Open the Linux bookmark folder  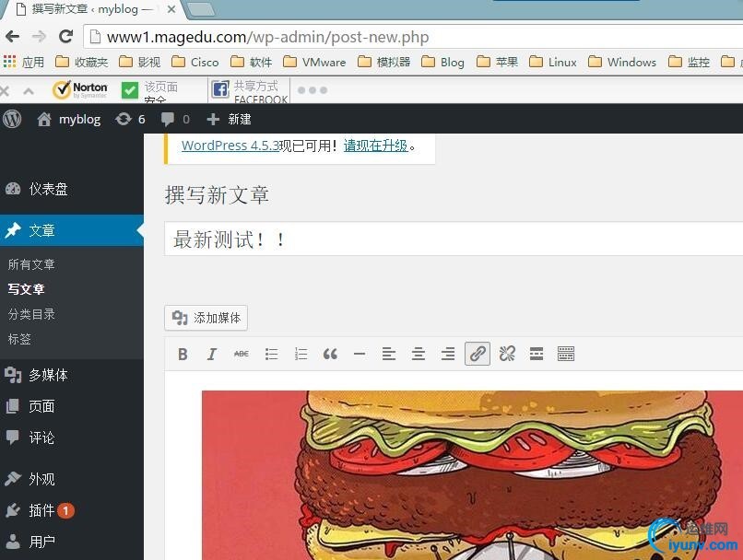click(553, 62)
